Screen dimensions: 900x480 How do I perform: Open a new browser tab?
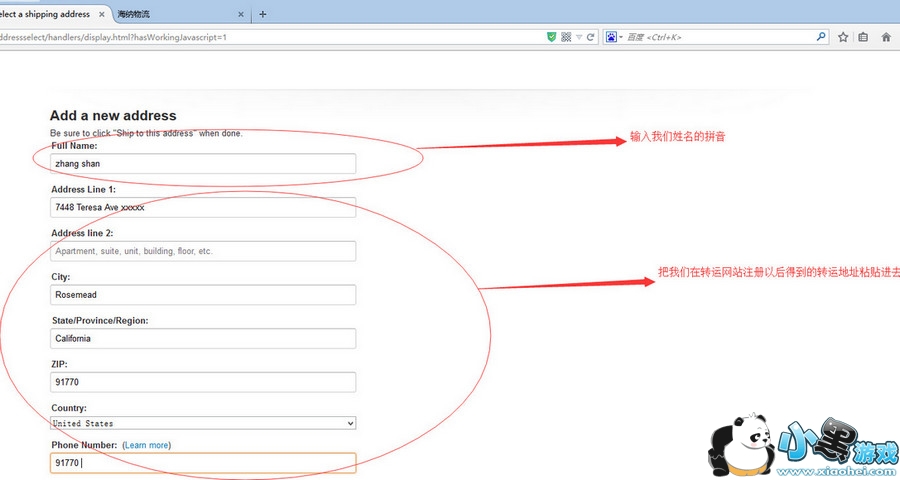point(263,14)
